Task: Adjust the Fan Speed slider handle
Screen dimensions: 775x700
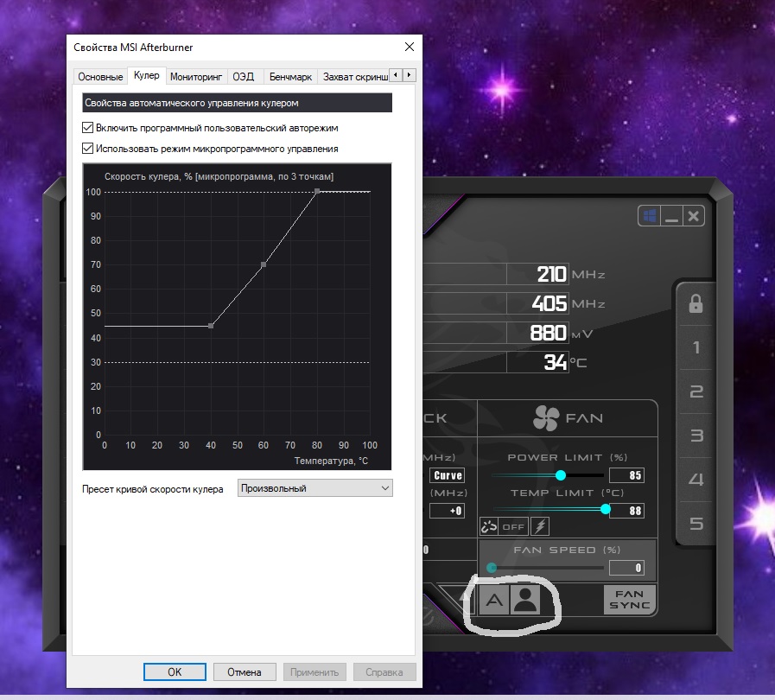Action: point(492,568)
